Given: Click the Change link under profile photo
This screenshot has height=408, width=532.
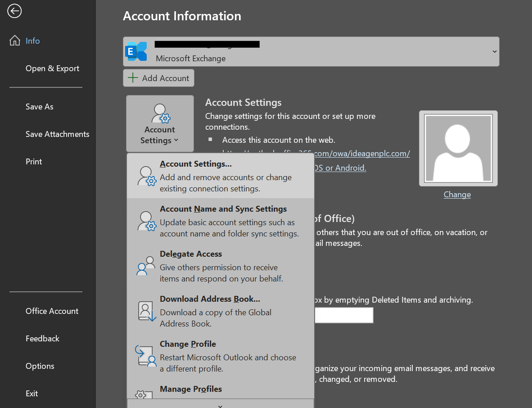Looking at the screenshot, I should (457, 195).
